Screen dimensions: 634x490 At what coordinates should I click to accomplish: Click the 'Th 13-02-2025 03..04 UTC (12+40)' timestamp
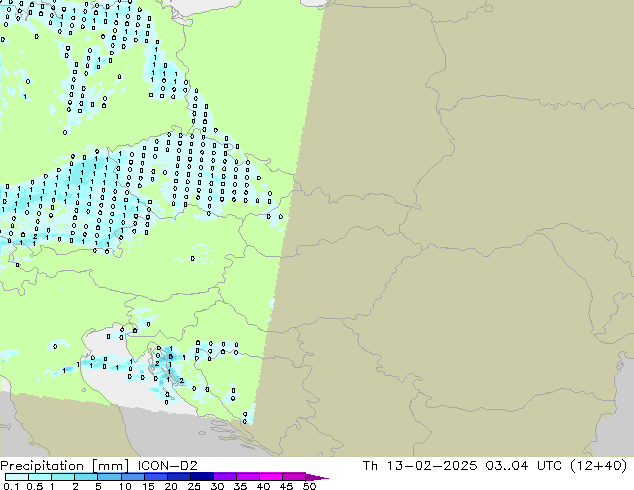click(495, 466)
